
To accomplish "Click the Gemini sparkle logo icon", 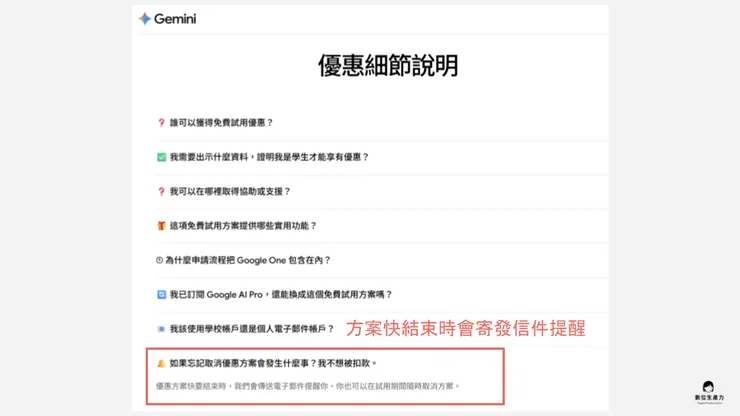I will (x=144, y=19).
